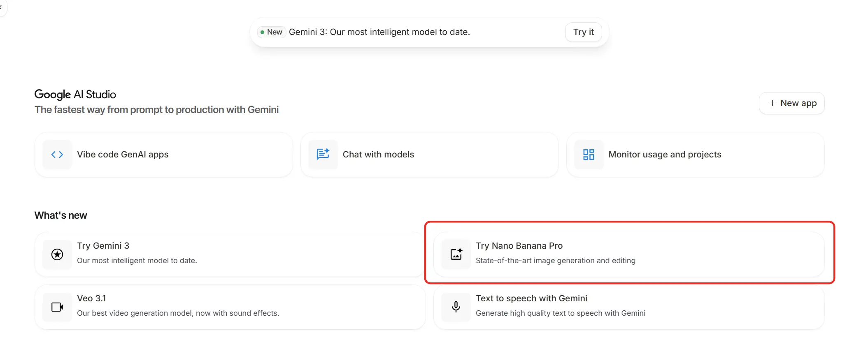Image resolution: width=868 pixels, height=349 pixels.
Task: Select the Try Nano Banana Pro title
Action: click(519, 246)
